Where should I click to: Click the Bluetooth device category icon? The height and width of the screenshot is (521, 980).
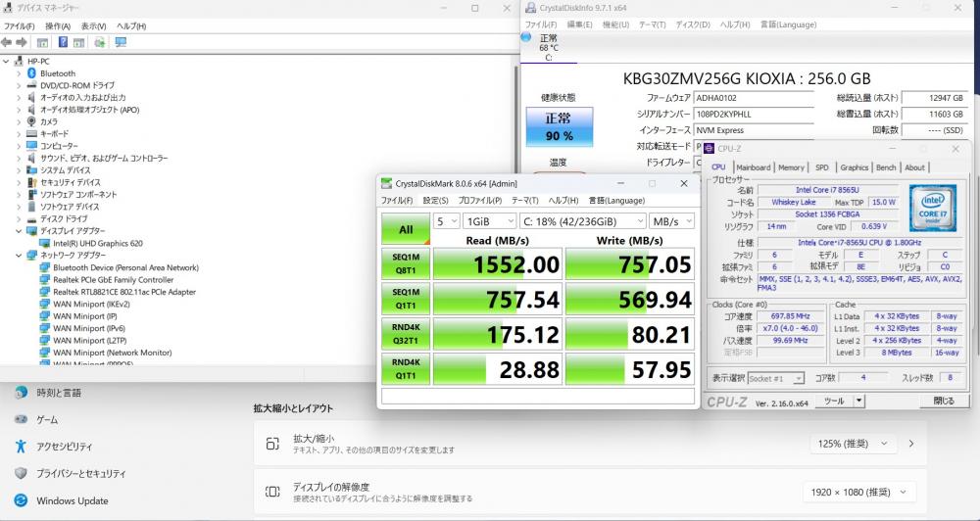click(31, 73)
